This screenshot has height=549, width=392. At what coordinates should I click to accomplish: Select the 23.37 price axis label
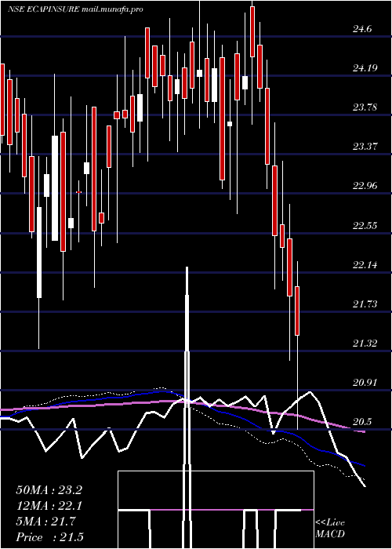coord(365,147)
